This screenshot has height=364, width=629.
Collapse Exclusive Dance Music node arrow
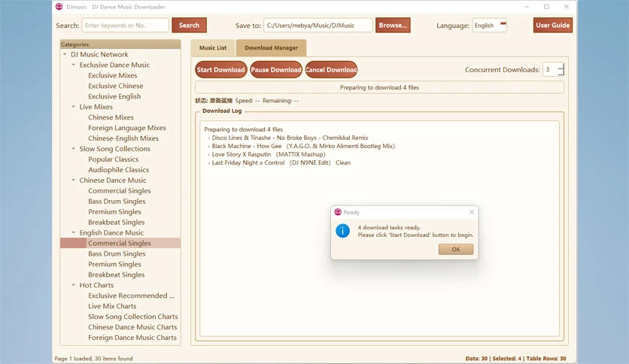[x=74, y=65]
